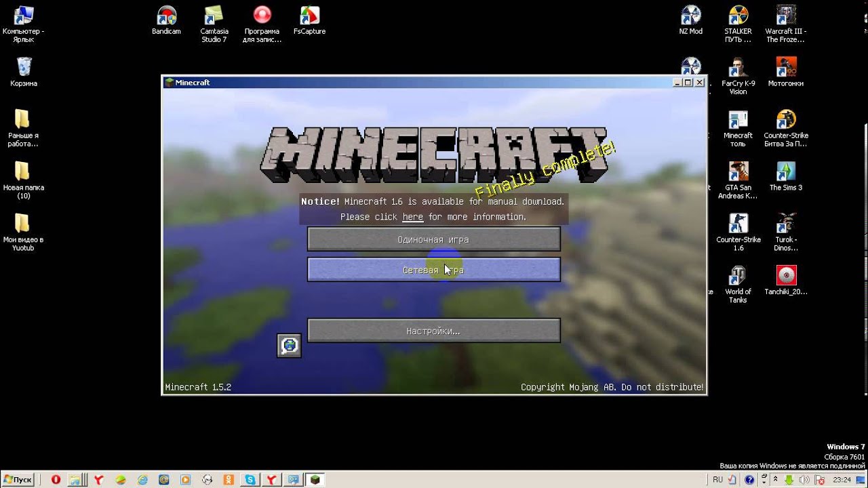Open the Пуск start menu

[18, 480]
